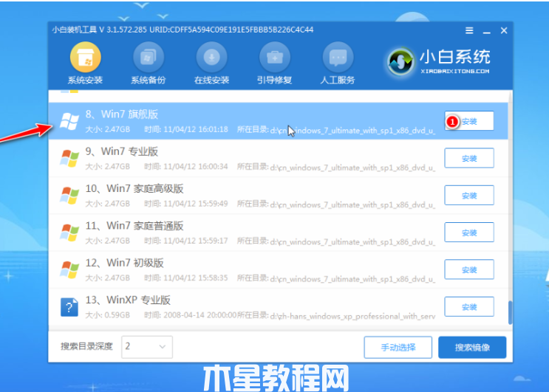549x392 pixels.
Task: Open the 搜索目录深度 dropdown showing 2
Action: (147, 346)
